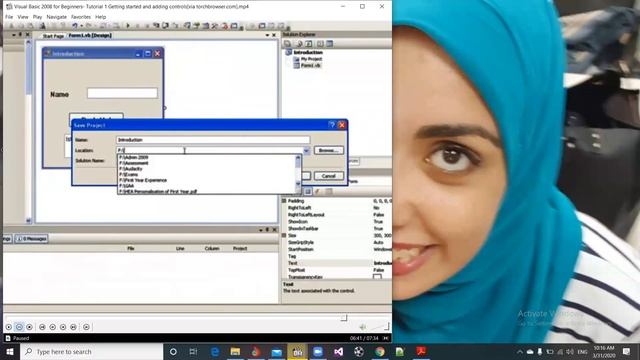Click the Play button in media player
Viewport: 640px width, 360px height.
9,327
